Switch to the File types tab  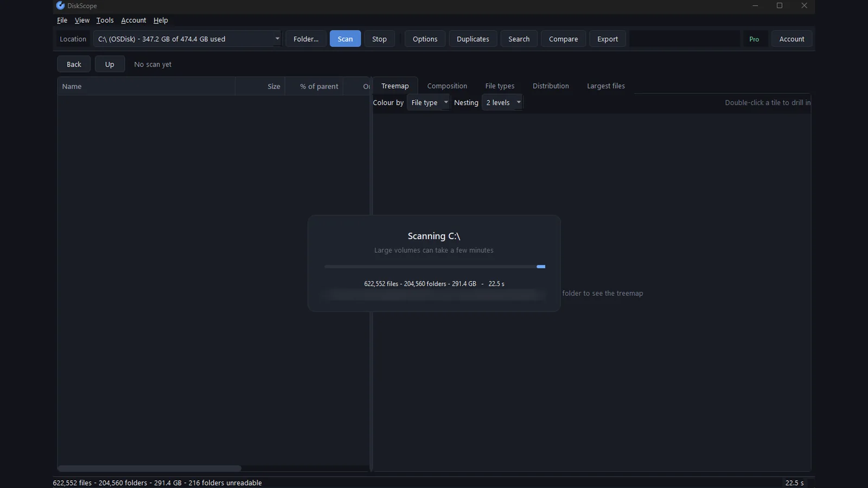500,86
